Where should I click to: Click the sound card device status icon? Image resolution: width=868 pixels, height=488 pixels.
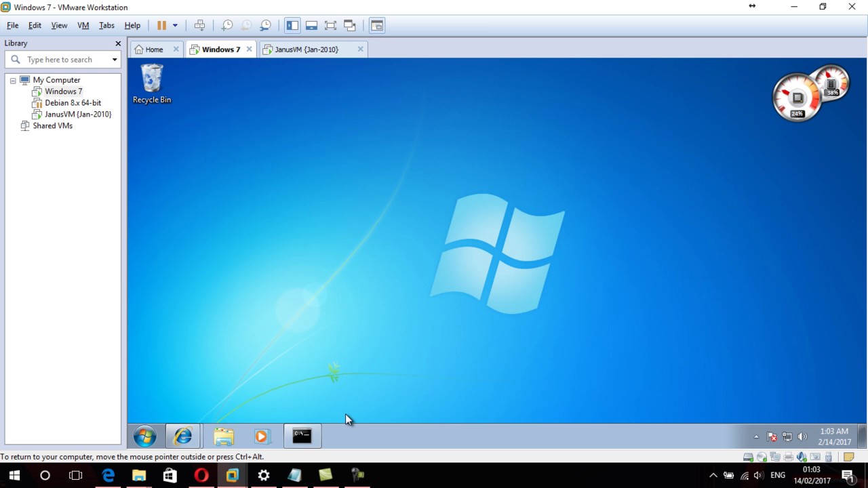(x=802, y=457)
